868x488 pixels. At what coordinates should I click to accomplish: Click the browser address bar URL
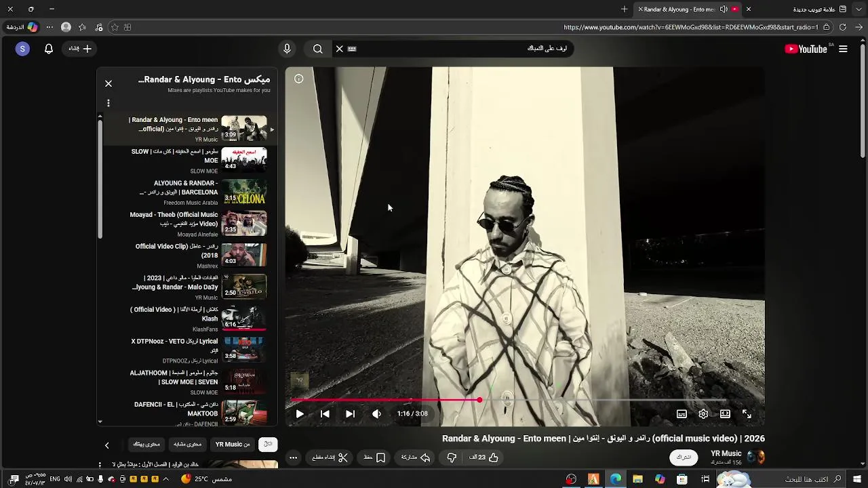coord(690,27)
